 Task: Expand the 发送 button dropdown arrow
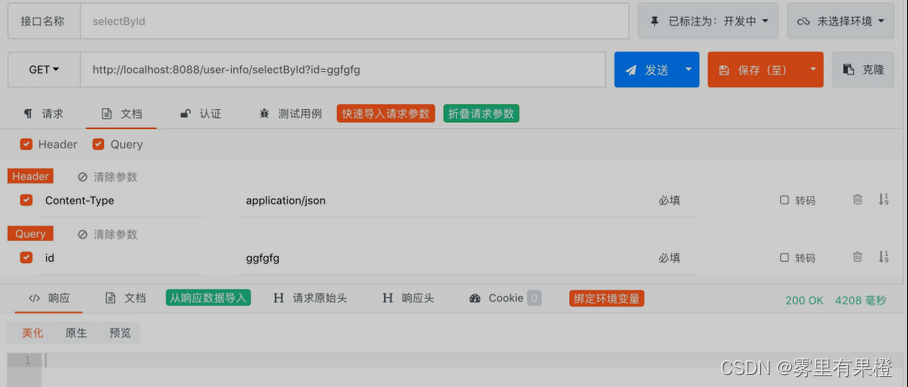pyautogui.click(x=689, y=70)
